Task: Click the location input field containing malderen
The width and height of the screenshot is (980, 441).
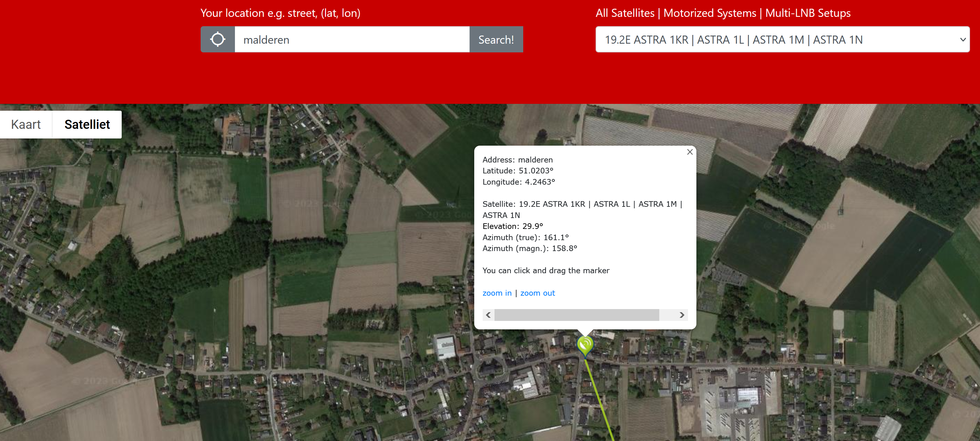Action: coord(352,40)
